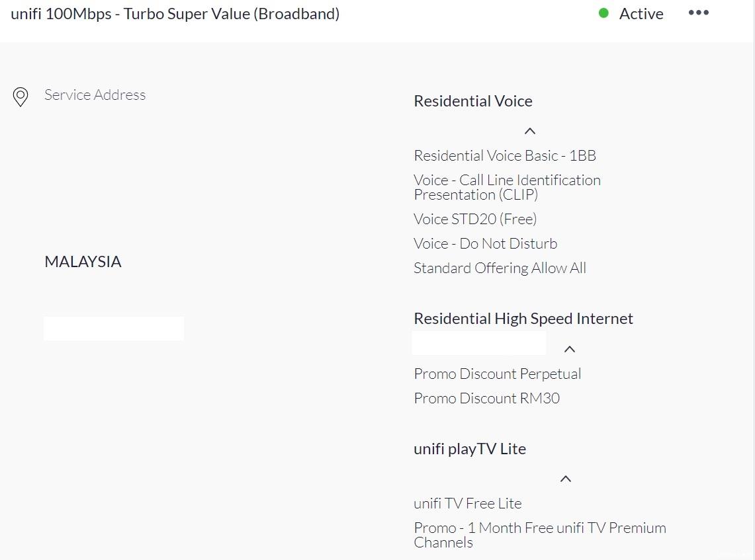Open the three-dots more options menu
The height and width of the screenshot is (560, 755).
[698, 13]
